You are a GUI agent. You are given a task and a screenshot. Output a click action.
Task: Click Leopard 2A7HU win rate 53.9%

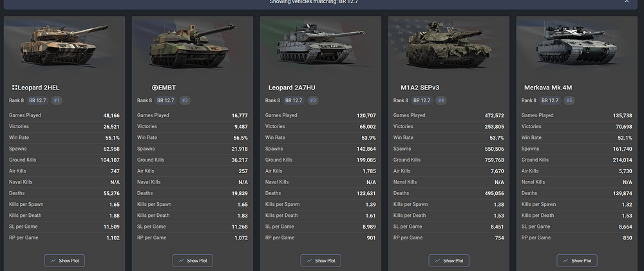click(x=368, y=138)
